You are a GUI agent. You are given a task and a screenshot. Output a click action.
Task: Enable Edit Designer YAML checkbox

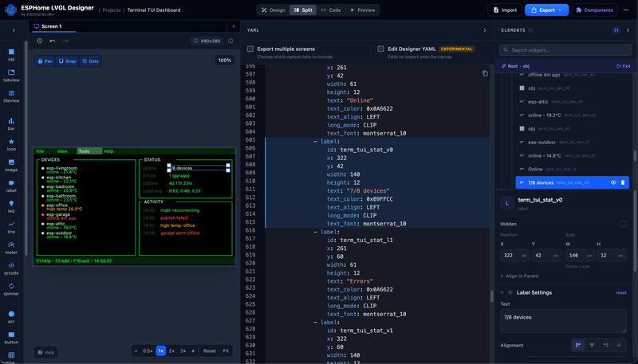(x=381, y=49)
